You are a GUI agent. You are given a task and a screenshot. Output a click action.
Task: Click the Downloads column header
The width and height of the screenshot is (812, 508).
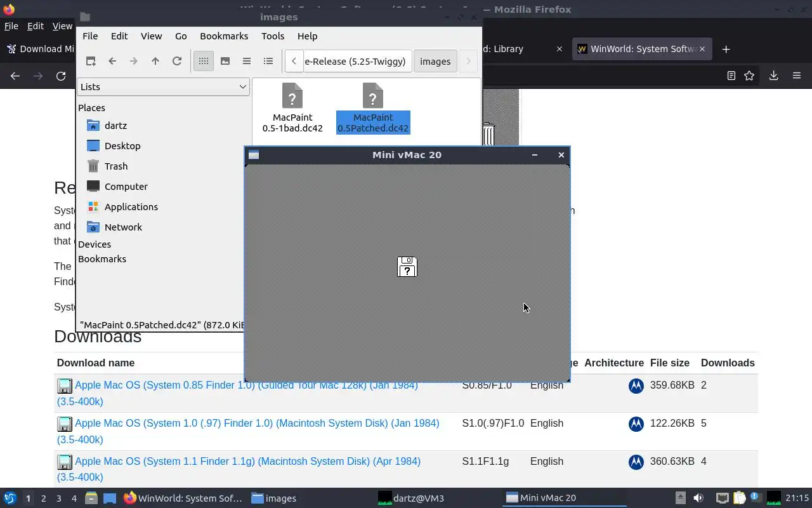pos(728,363)
